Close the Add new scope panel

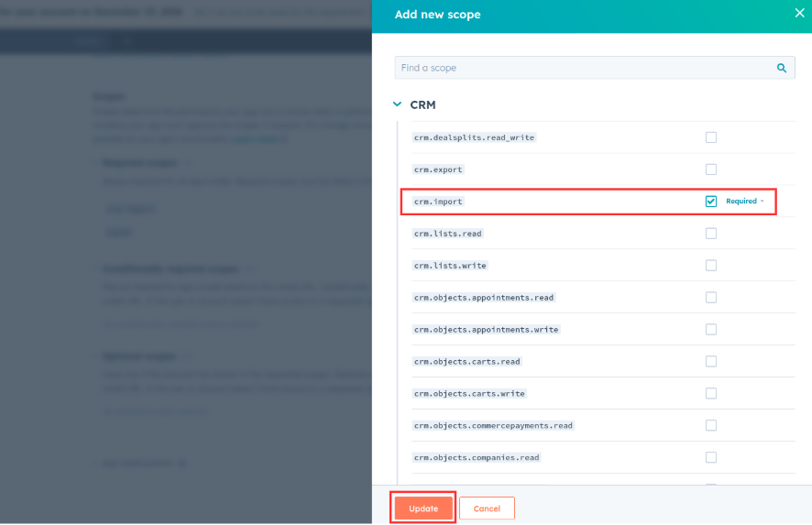[x=799, y=14]
